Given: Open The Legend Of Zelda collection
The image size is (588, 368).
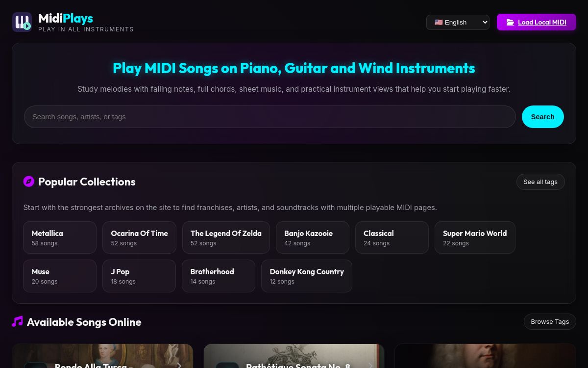Looking at the screenshot, I should click(226, 237).
